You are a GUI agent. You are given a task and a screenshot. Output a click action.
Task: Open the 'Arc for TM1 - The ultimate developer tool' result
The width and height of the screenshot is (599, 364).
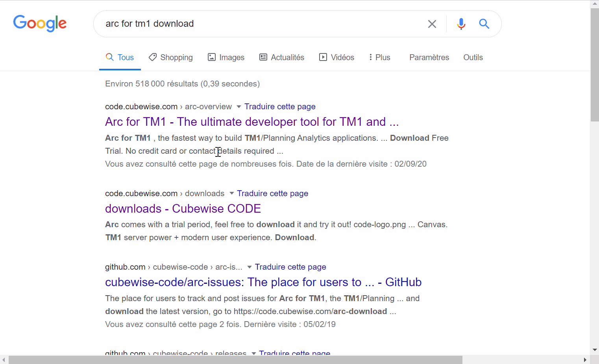click(x=252, y=122)
